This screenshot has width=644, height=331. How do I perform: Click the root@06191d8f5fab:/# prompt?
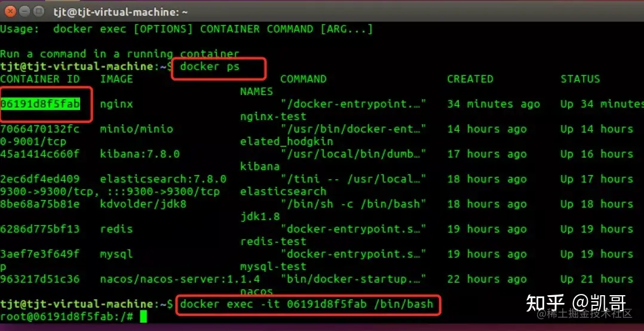coord(66,317)
